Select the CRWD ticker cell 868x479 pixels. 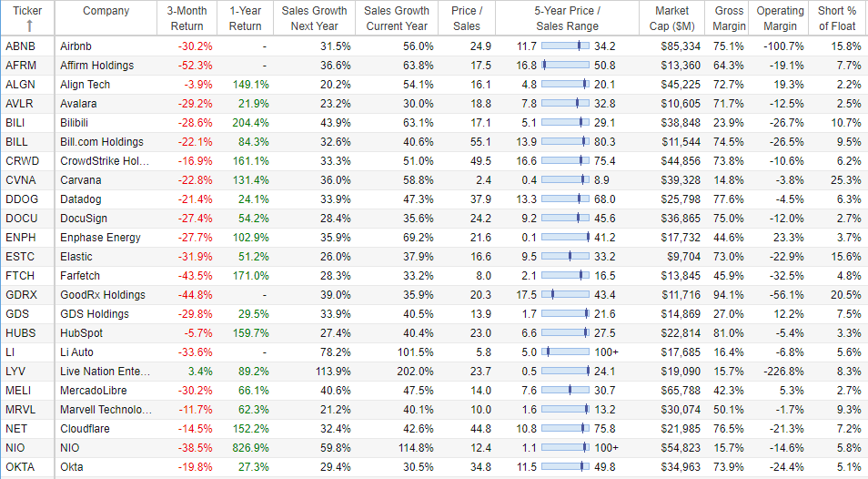point(22,161)
